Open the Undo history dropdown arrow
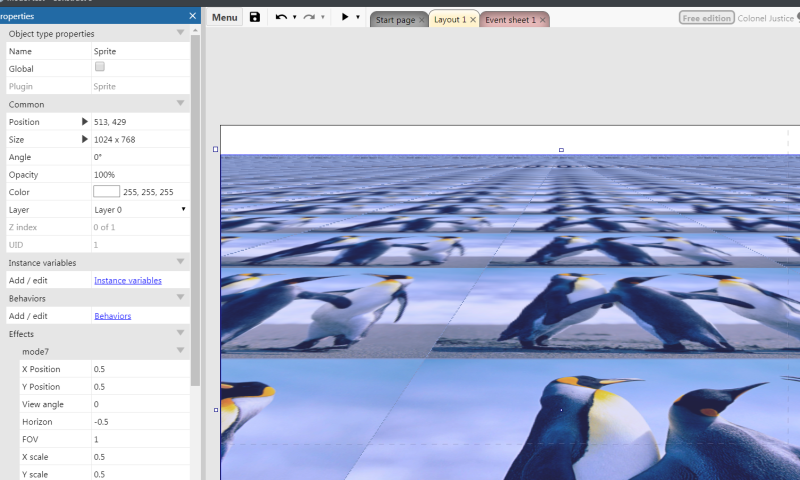 point(294,17)
